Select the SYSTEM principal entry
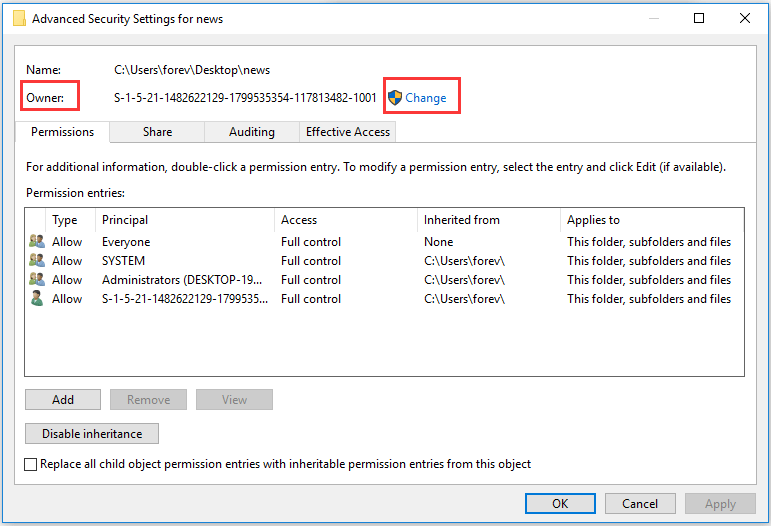771x526 pixels. (123, 261)
